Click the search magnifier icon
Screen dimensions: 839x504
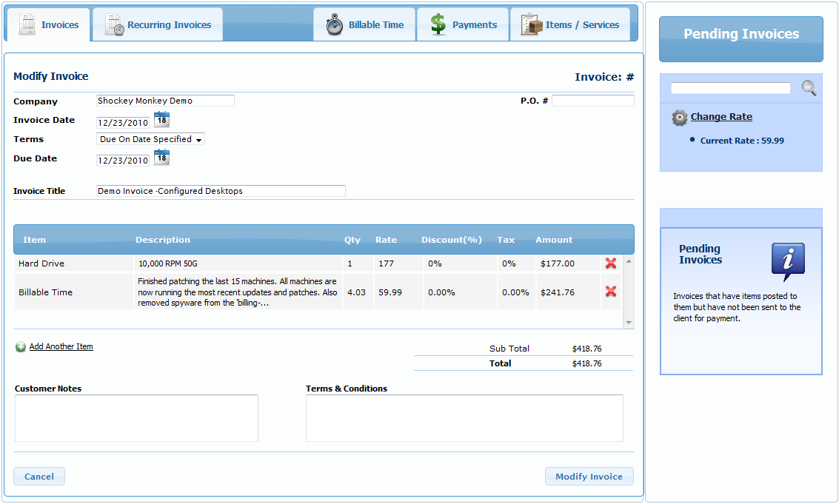click(809, 88)
